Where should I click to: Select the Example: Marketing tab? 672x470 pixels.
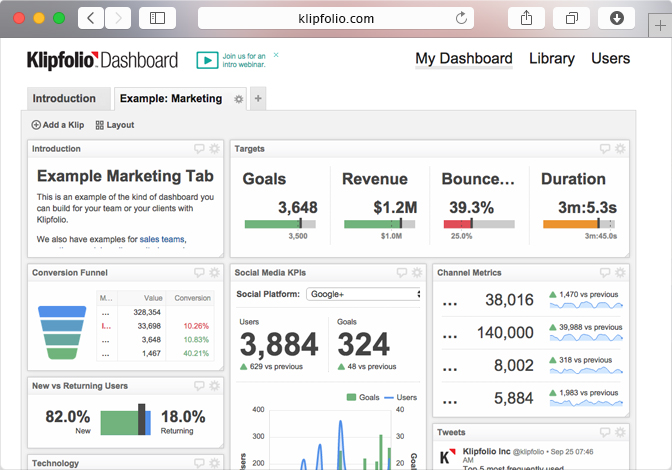[x=171, y=99]
